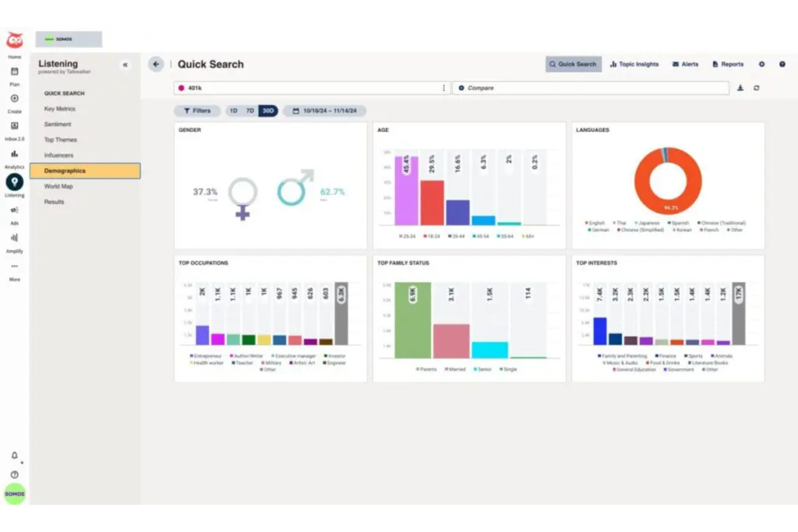Screen dimensions: 798x532
Task: Switch to the Quick Search tab
Action: (x=573, y=64)
